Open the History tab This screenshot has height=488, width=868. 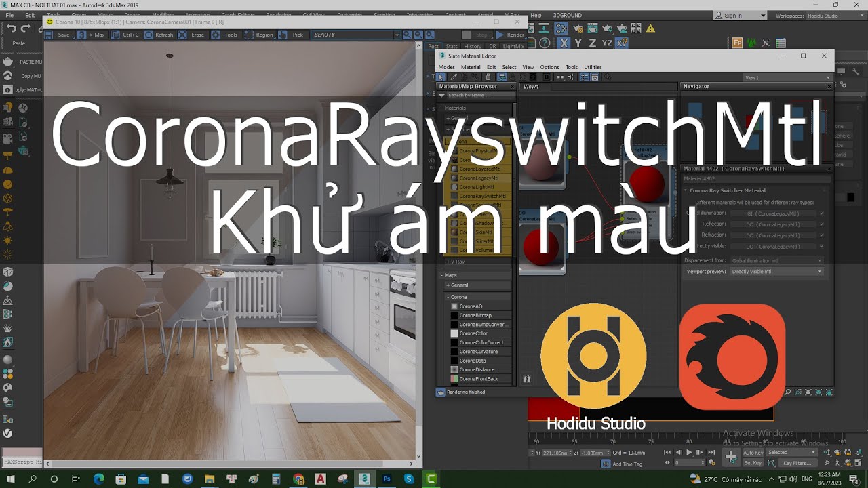coord(473,46)
